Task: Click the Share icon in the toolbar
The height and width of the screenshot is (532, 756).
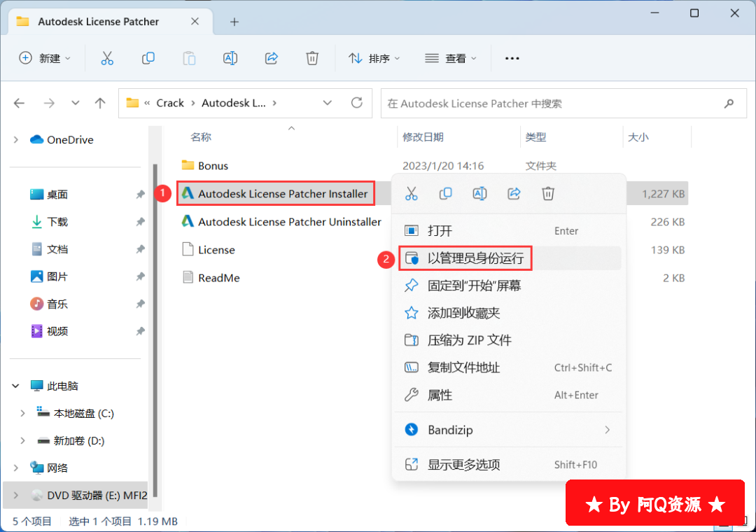Action: tap(272, 58)
